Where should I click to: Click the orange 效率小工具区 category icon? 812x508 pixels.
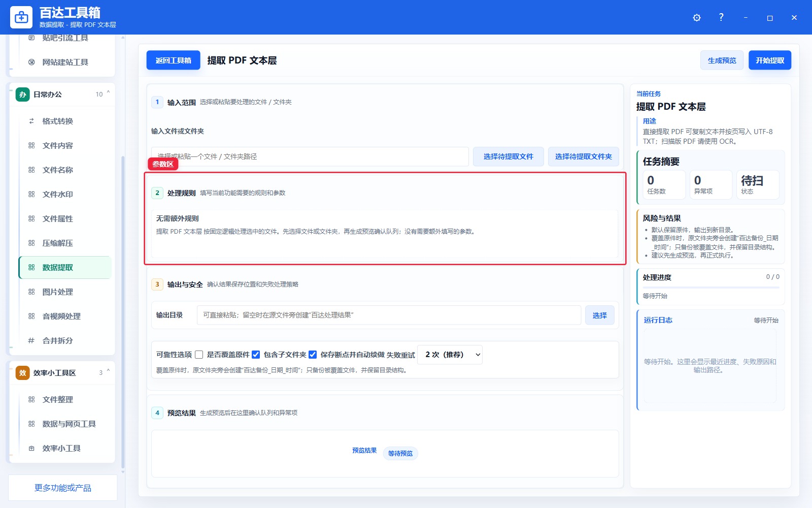pyautogui.click(x=22, y=373)
